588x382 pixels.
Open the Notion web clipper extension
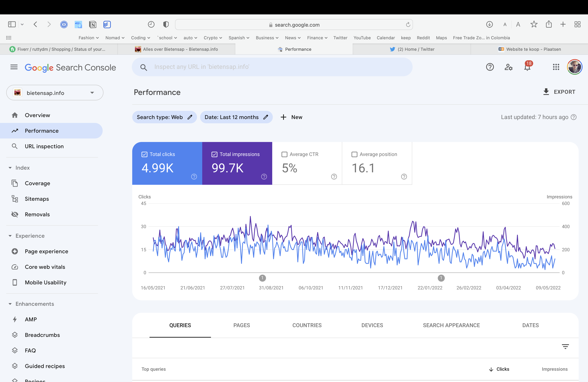click(93, 24)
